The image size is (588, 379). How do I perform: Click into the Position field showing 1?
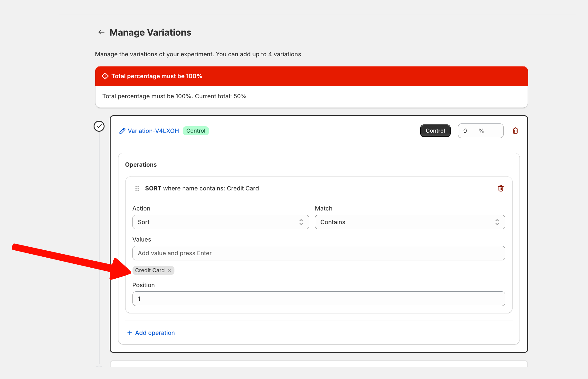pyautogui.click(x=318, y=299)
